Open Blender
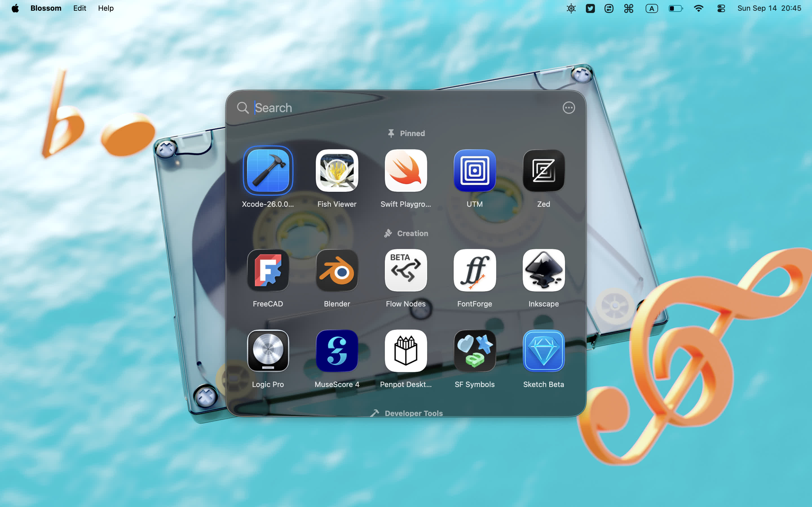Screen dimensions: 812x507 337,270
